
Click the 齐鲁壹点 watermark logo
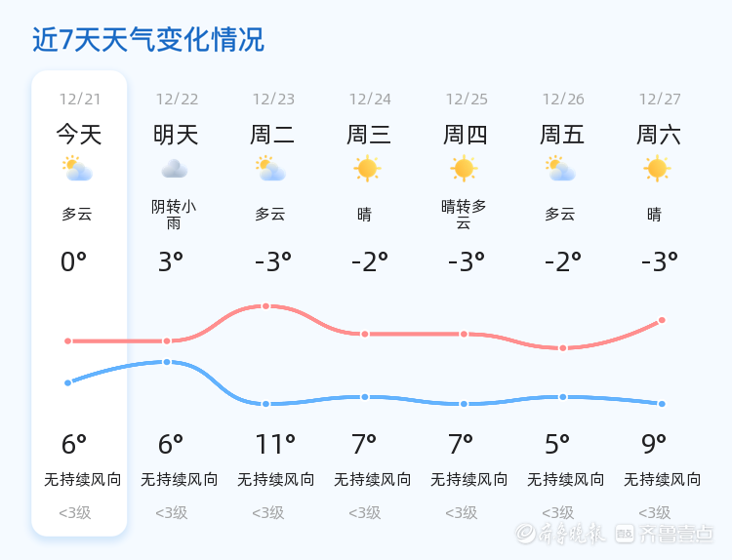coord(676,533)
